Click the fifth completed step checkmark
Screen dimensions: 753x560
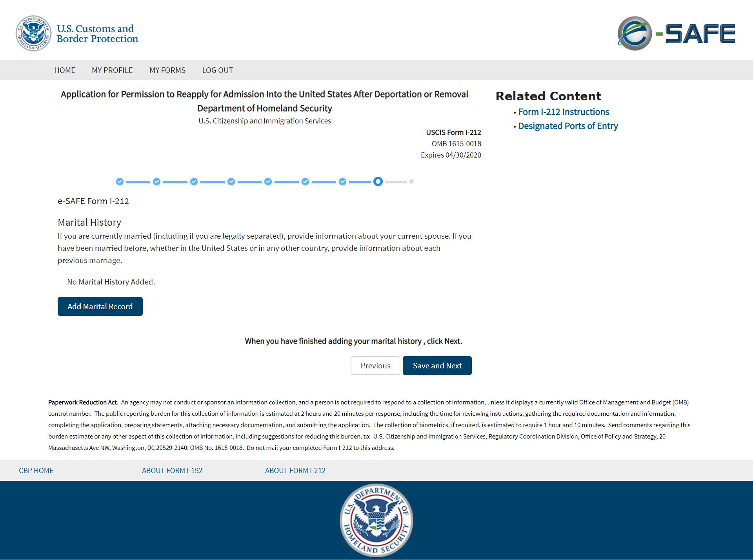click(x=268, y=181)
